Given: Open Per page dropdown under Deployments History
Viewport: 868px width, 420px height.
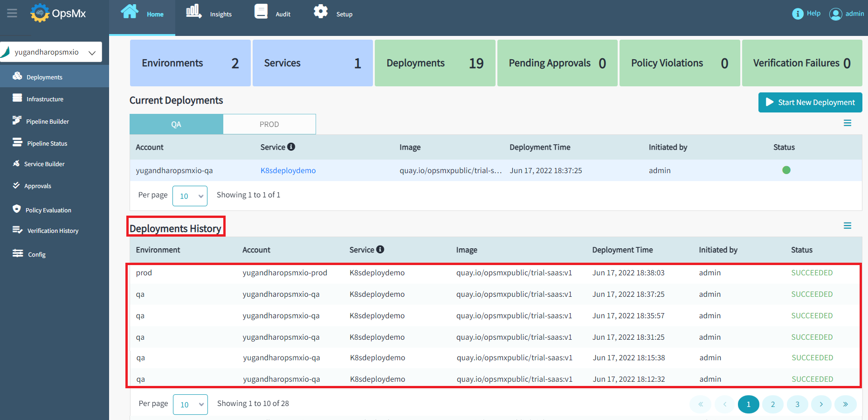Looking at the screenshot, I should [190, 405].
